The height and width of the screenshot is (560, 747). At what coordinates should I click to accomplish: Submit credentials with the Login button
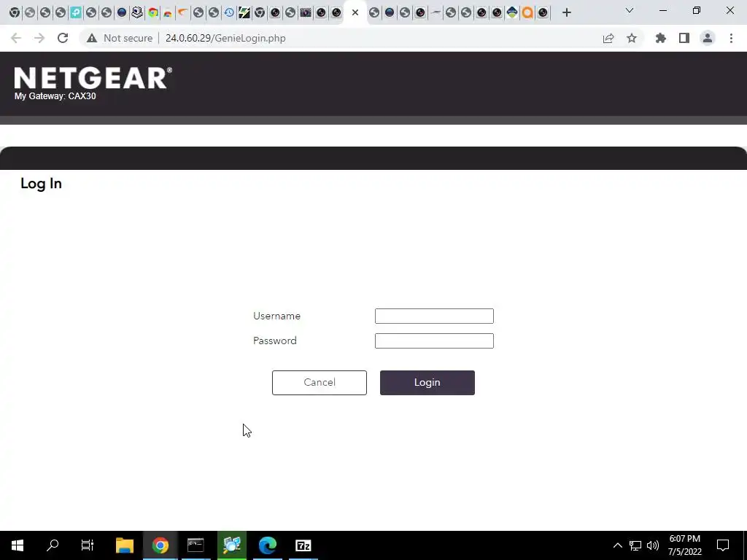point(427,383)
